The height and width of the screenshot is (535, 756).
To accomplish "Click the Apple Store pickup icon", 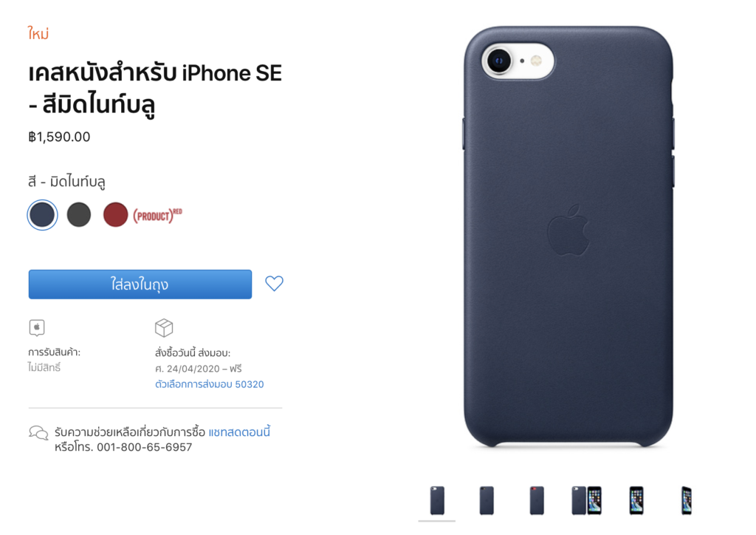I will (37, 327).
